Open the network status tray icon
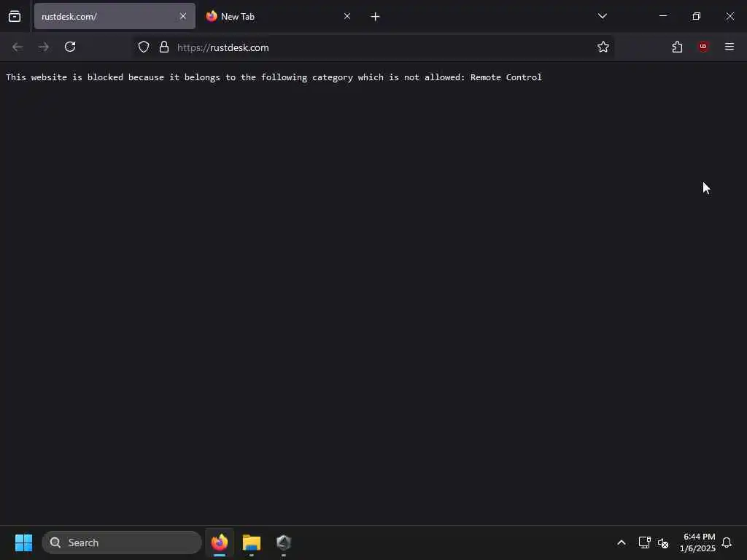The height and width of the screenshot is (560, 747). [x=644, y=542]
